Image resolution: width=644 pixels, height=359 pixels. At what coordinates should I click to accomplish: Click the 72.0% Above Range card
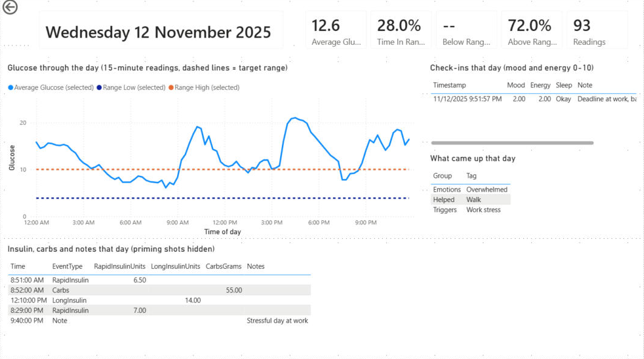click(532, 31)
